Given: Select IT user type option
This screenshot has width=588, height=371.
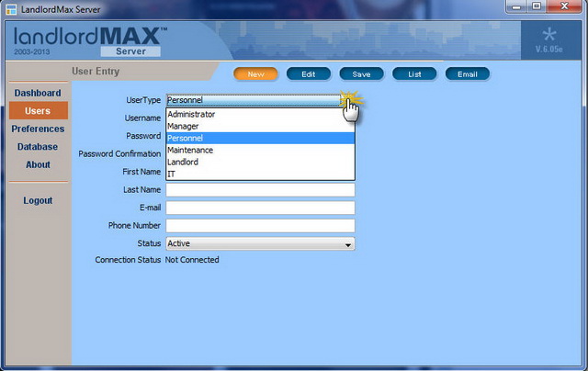Looking at the screenshot, I should pos(260,174).
